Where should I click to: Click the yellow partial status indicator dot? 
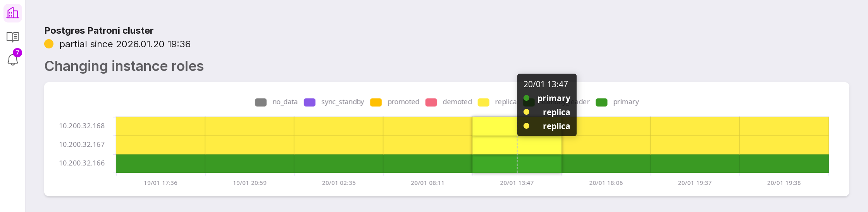tap(49, 44)
